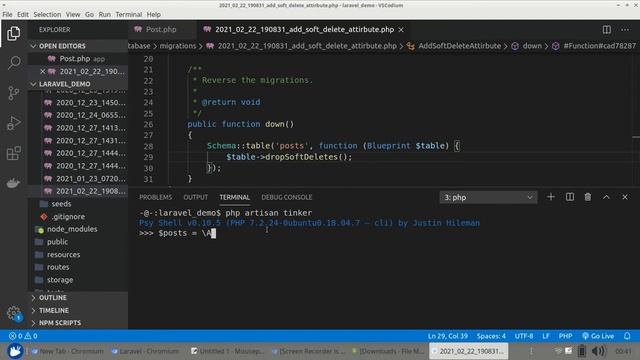Expand the TIMELINE section
This screenshot has height=360, width=640.
click(54, 310)
